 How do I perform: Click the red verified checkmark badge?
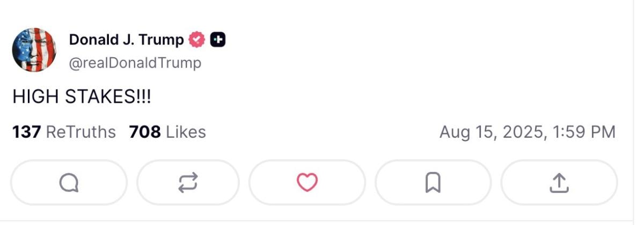tap(197, 40)
